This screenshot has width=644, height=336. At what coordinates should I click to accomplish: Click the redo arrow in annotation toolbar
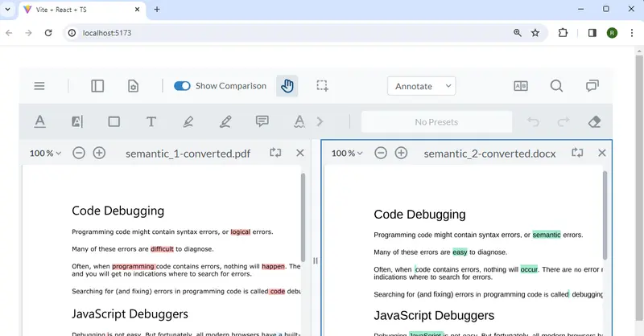click(x=563, y=121)
